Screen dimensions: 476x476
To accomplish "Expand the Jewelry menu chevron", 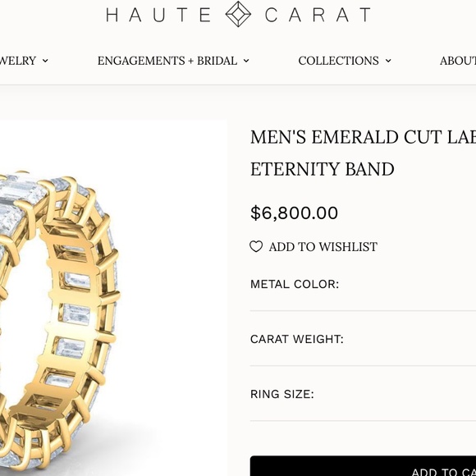I will (x=45, y=61).
